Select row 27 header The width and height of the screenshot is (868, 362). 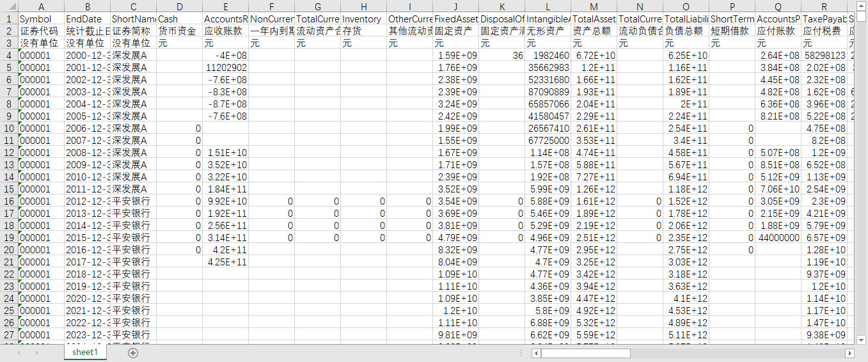pos(9,335)
